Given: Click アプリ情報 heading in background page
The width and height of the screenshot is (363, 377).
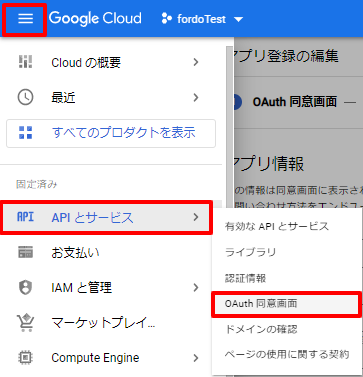Looking at the screenshot, I should [x=269, y=164].
